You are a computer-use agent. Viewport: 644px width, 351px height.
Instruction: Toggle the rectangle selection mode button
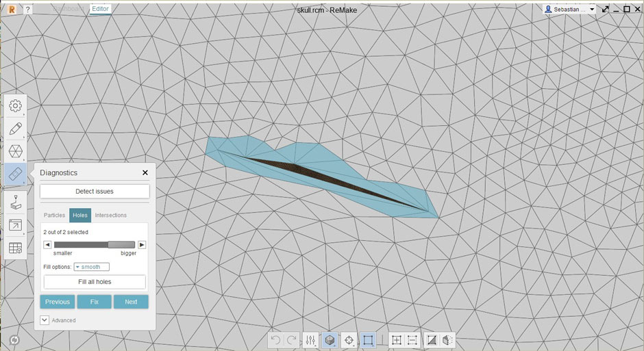[x=368, y=340]
